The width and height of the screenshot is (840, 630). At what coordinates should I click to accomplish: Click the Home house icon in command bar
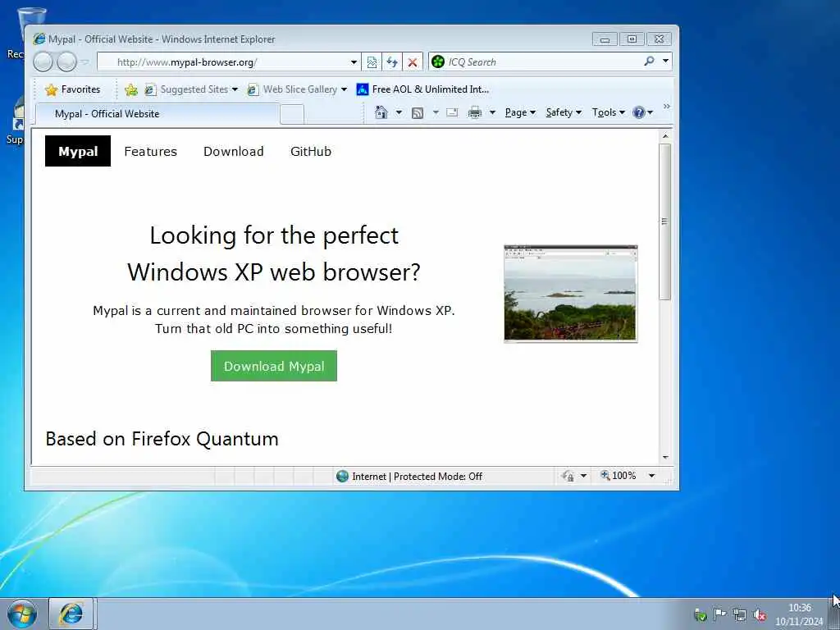381,112
